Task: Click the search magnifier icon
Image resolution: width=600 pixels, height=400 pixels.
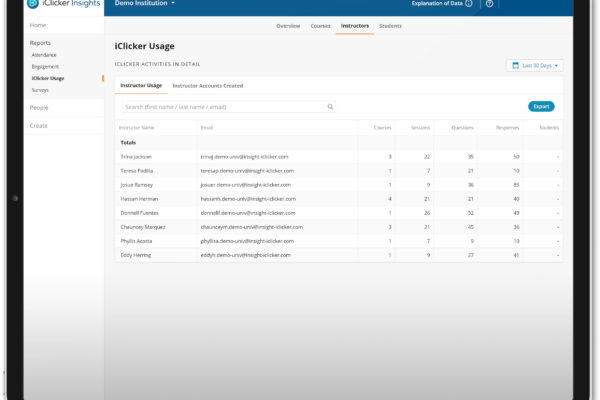Action: point(330,107)
